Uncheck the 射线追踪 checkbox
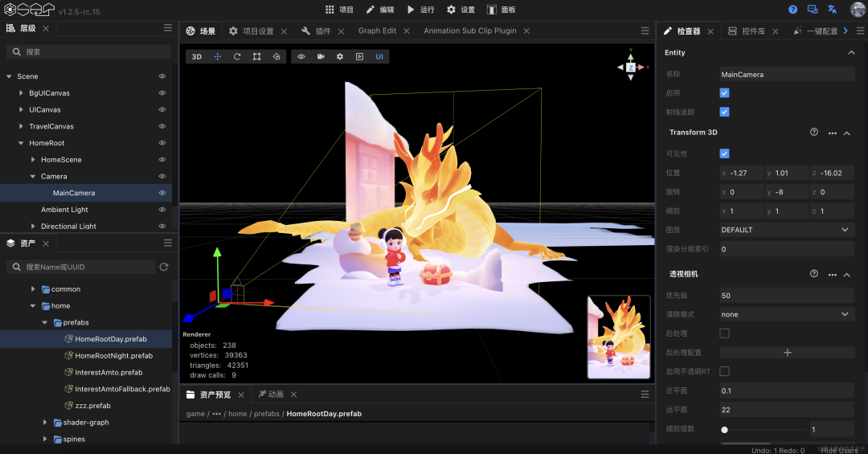This screenshot has height=454, width=868. point(724,112)
